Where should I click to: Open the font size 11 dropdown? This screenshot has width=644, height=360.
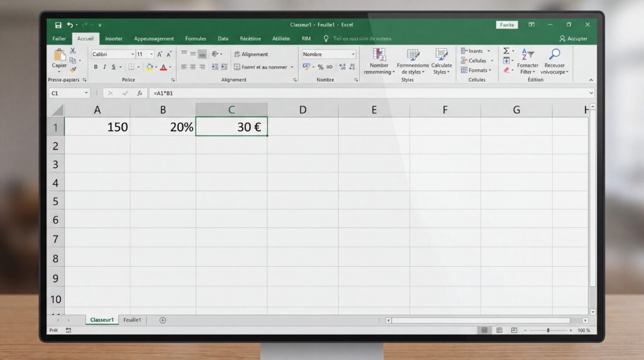[152, 54]
